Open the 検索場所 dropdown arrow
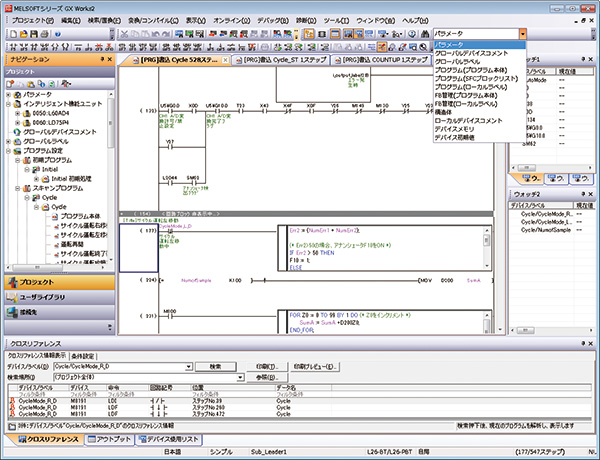 click(x=240, y=377)
